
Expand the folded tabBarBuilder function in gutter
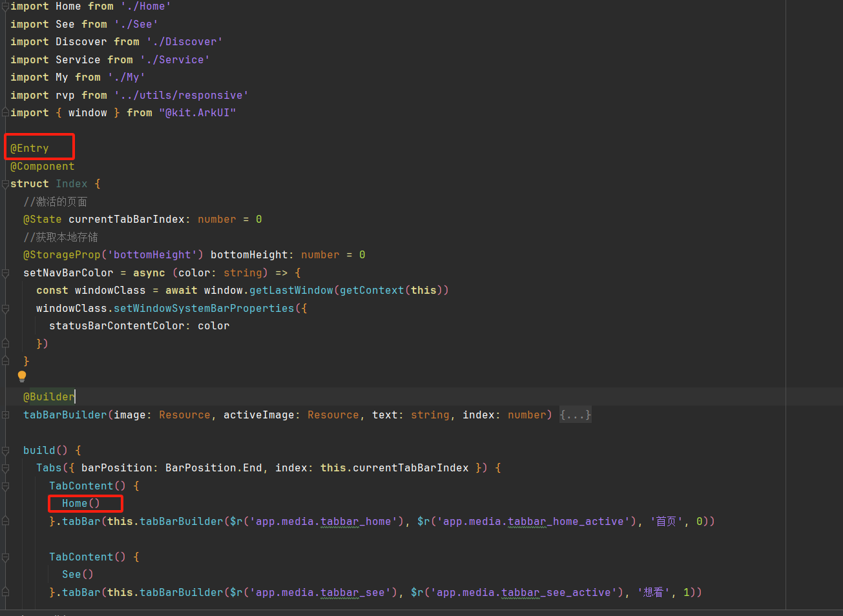point(5,415)
